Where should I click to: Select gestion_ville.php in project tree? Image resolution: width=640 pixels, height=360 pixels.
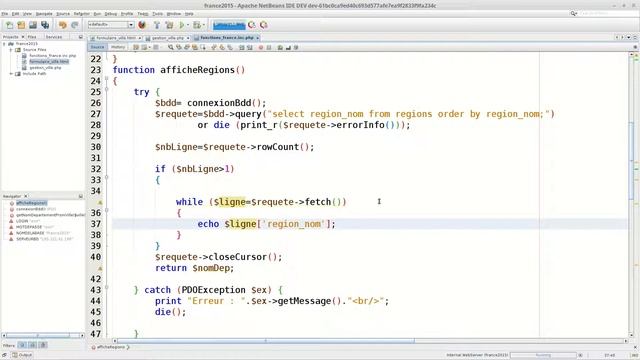click(45, 68)
